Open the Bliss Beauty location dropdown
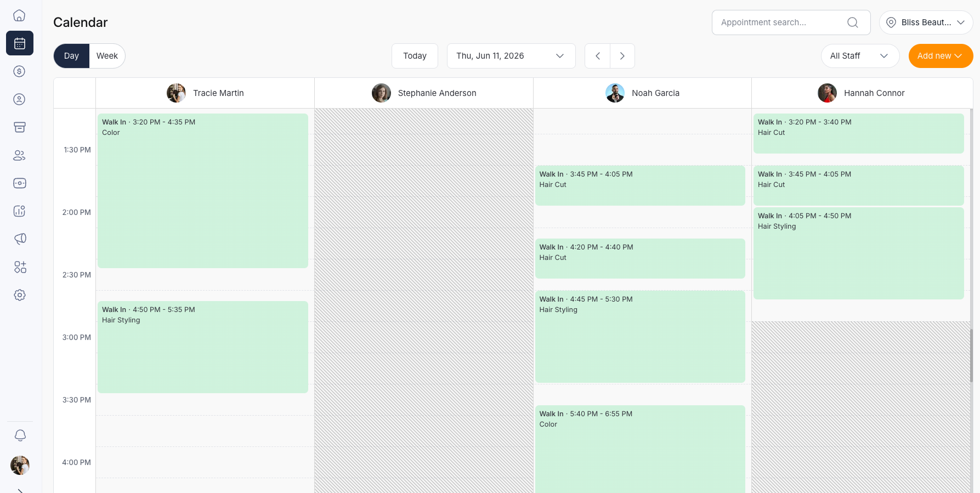 click(x=926, y=22)
